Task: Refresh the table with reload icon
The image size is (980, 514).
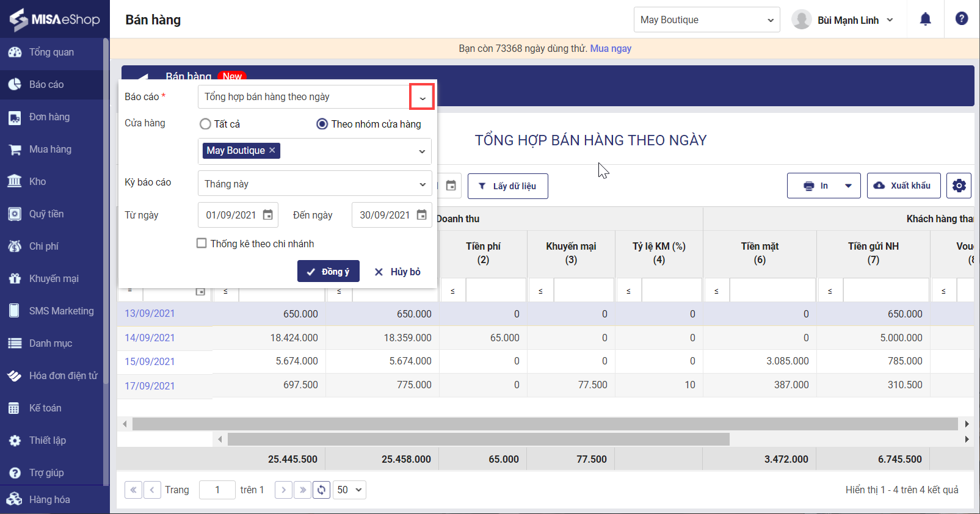Action: 321,490
